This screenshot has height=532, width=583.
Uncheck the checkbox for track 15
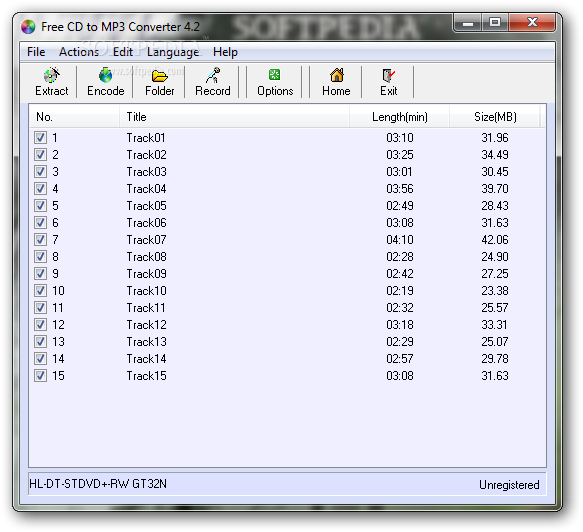[x=40, y=376]
